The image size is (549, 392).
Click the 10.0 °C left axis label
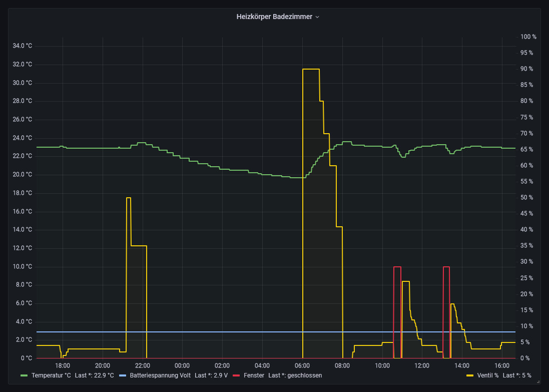coord(23,266)
